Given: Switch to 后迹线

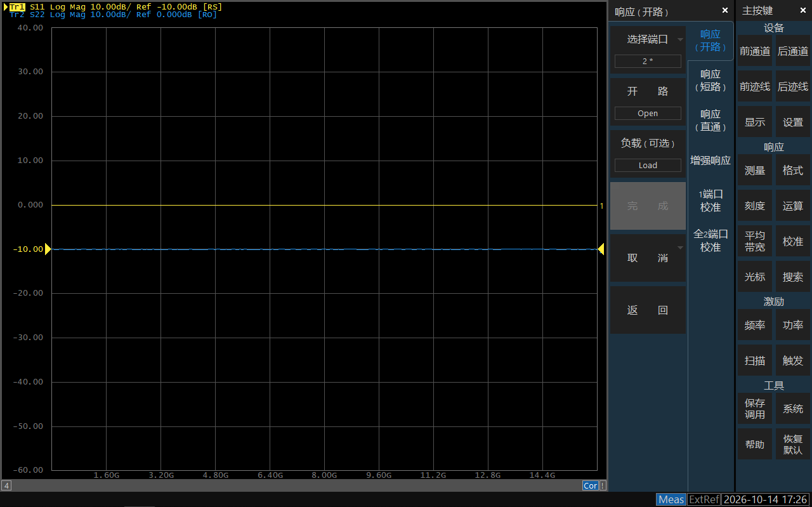Looking at the screenshot, I should pyautogui.click(x=793, y=87).
